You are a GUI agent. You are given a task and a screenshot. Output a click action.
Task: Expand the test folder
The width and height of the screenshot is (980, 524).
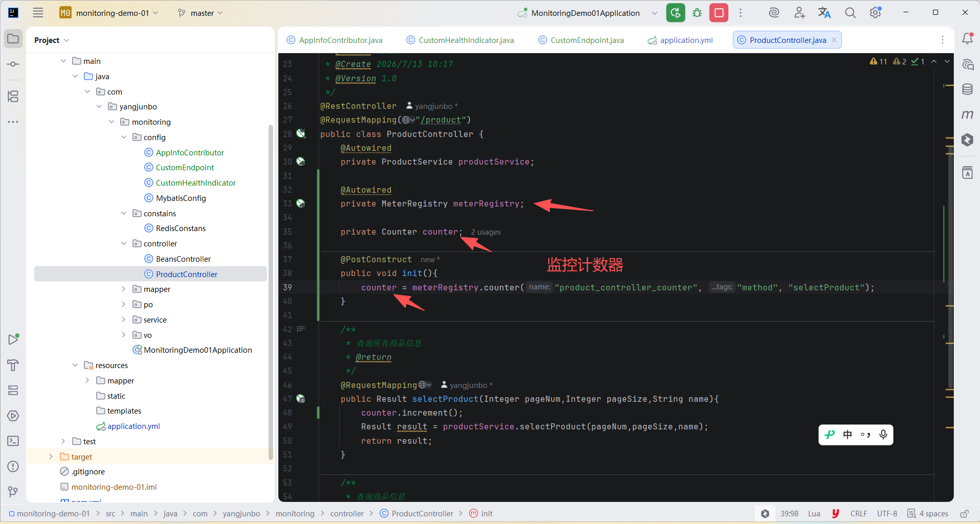click(63, 441)
